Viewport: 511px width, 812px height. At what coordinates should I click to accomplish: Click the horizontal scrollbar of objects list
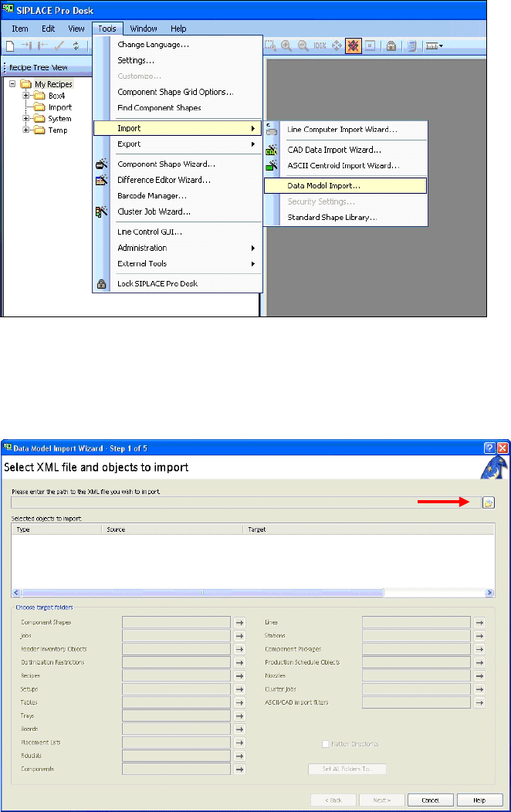202,593
